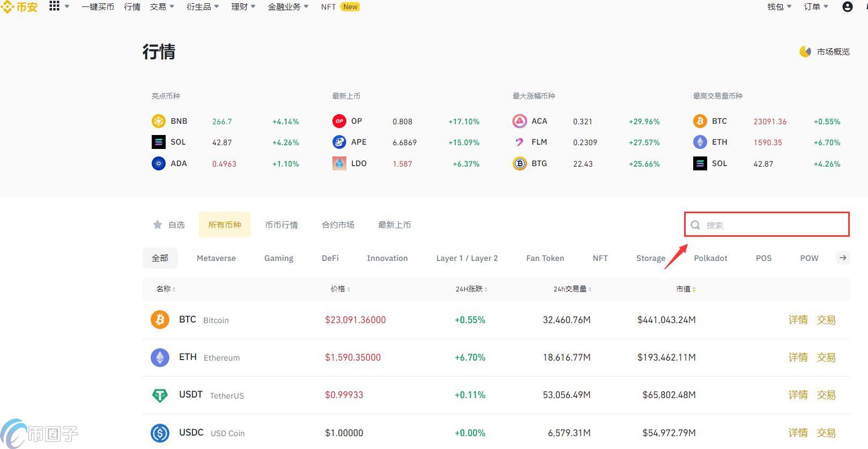Switch to the 合约市场 tab
The height and width of the screenshot is (449, 868).
(x=338, y=225)
